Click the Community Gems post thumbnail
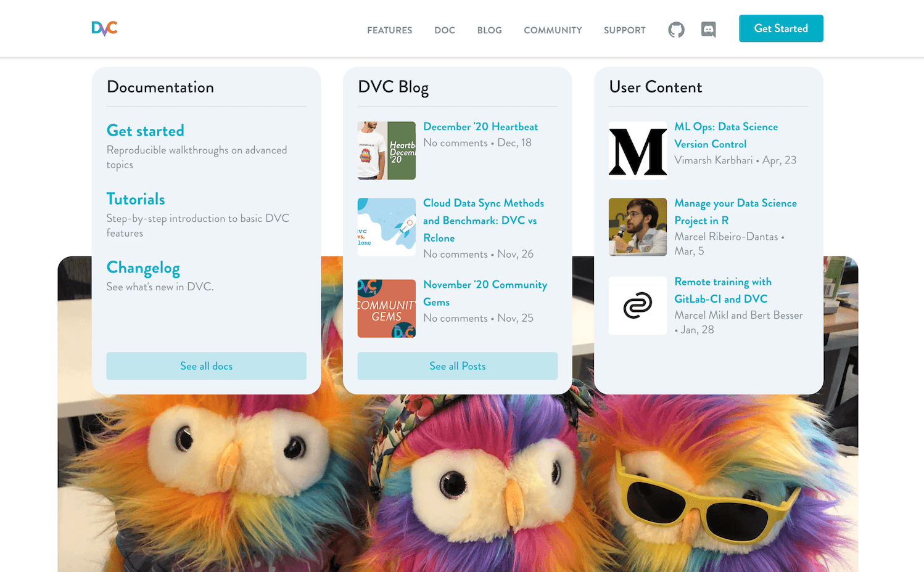The height and width of the screenshot is (572, 924). pyautogui.click(x=386, y=308)
